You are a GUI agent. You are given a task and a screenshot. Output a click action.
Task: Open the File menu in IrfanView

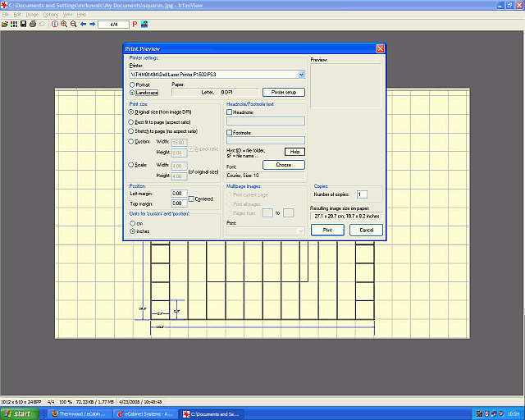[6, 15]
